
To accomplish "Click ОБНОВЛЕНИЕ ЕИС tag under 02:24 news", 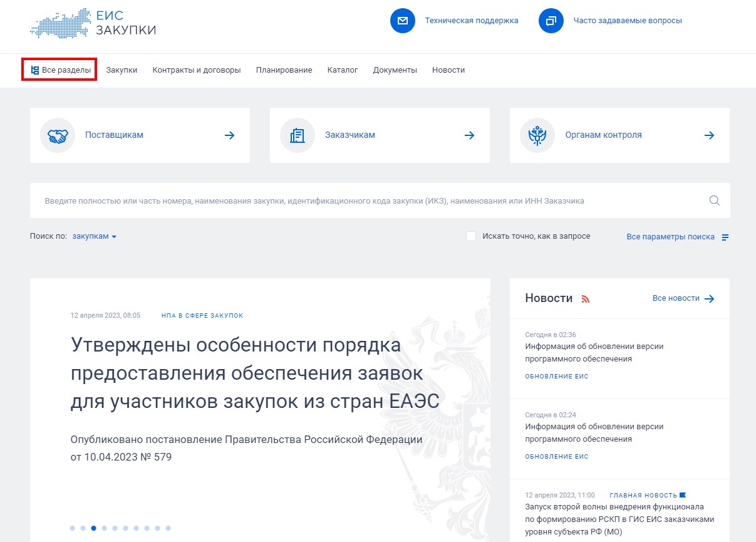I will click(x=557, y=457).
